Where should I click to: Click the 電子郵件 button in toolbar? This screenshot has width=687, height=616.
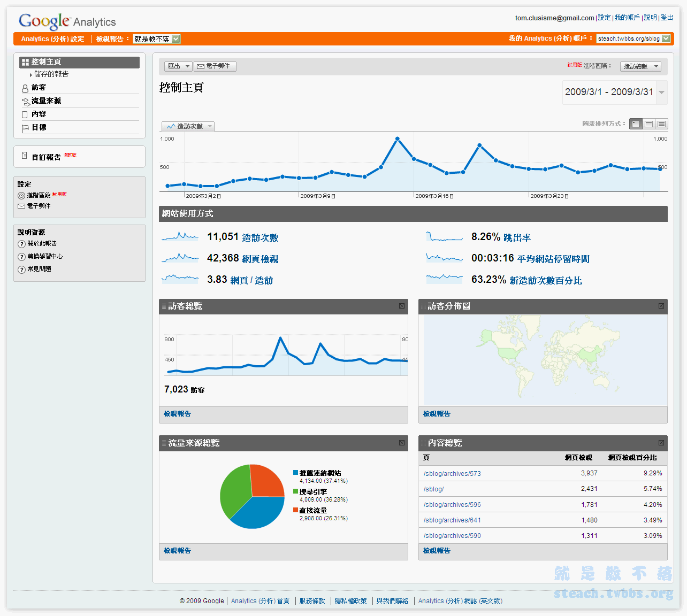[215, 66]
